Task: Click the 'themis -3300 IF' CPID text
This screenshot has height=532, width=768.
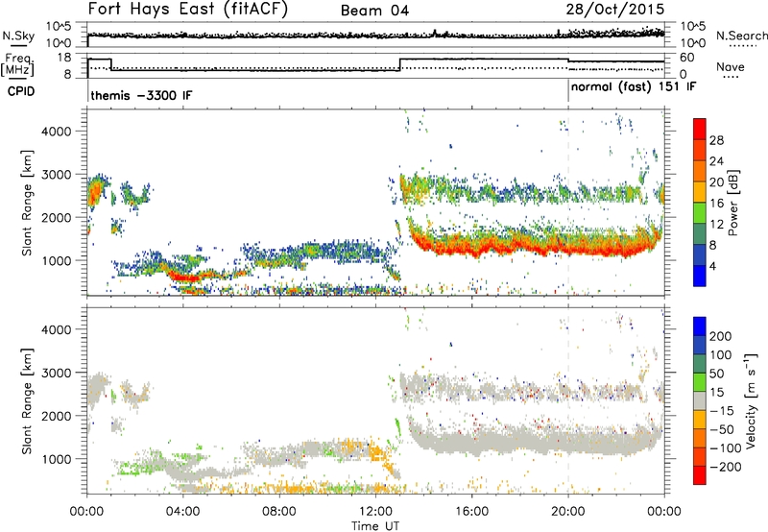Action: click(141, 95)
